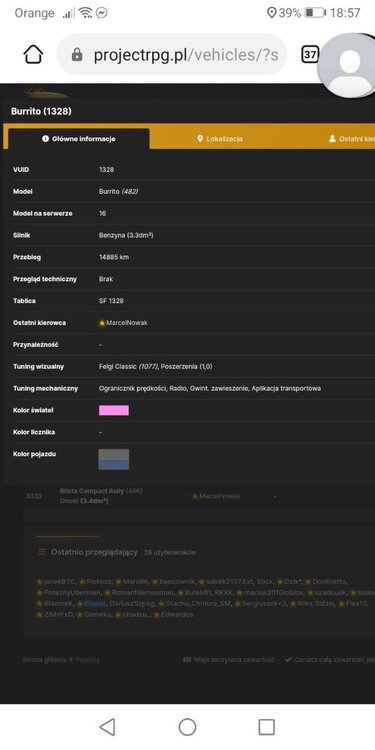Click the pink Kolor świateł swatch

114,410
